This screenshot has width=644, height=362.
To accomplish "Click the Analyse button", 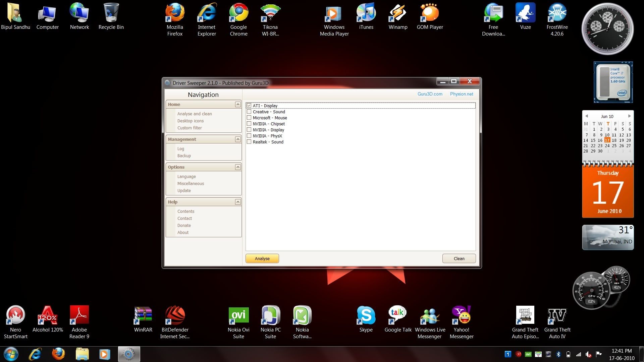I will pyautogui.click(x=262, y=258).
